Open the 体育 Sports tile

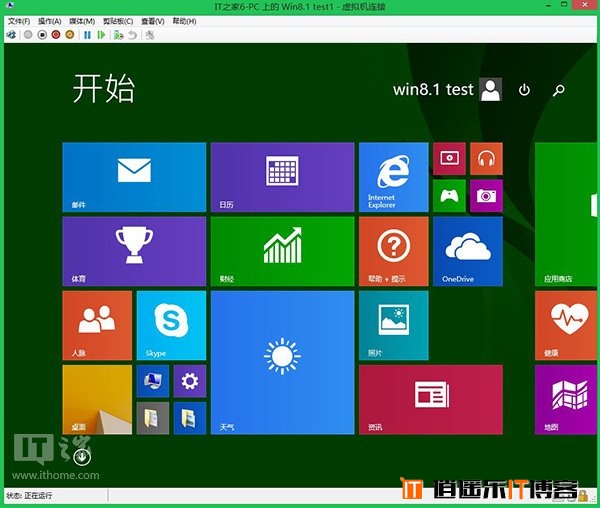tap(134, 251)
